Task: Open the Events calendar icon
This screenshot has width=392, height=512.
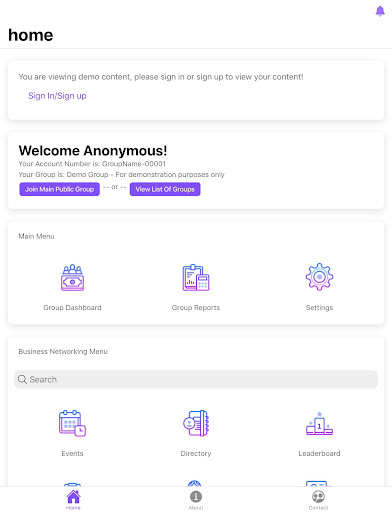Action: pyautogui.click(x=72, y=423)
